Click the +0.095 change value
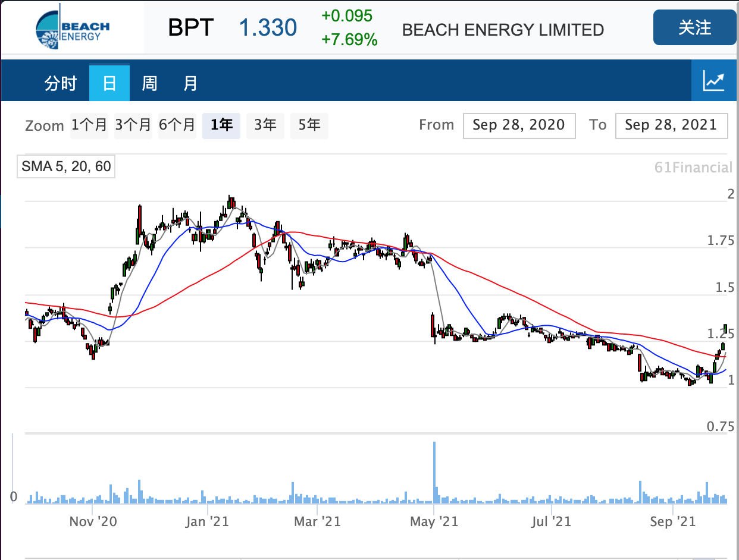 347,15
